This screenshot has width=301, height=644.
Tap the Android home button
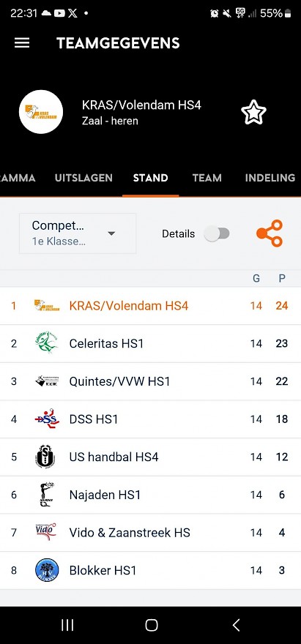(x=152, y=625)
